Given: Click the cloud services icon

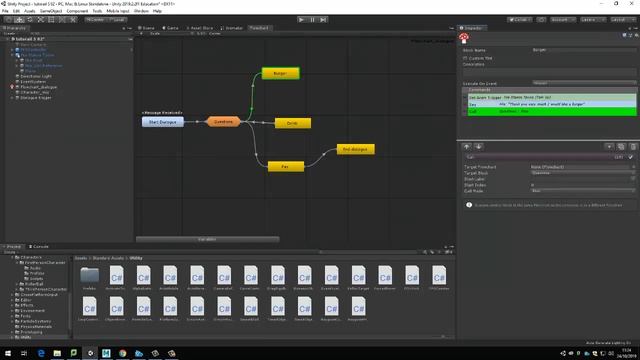Looking at the screenshot, I should 541,20.
